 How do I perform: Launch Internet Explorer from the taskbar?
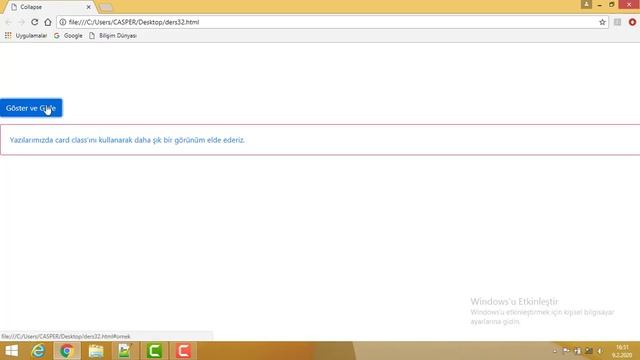pos(38,351)
